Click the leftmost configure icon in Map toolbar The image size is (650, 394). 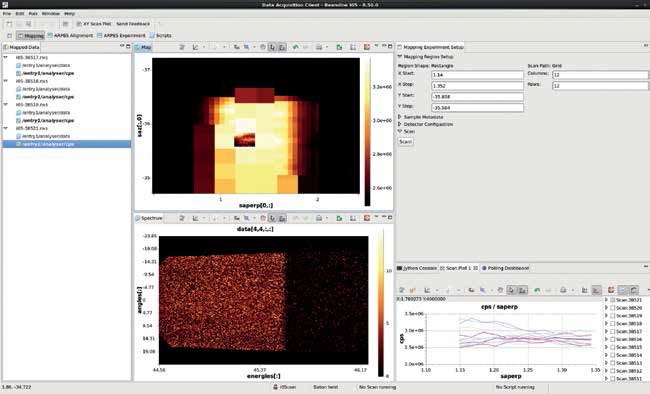(182, 47)
